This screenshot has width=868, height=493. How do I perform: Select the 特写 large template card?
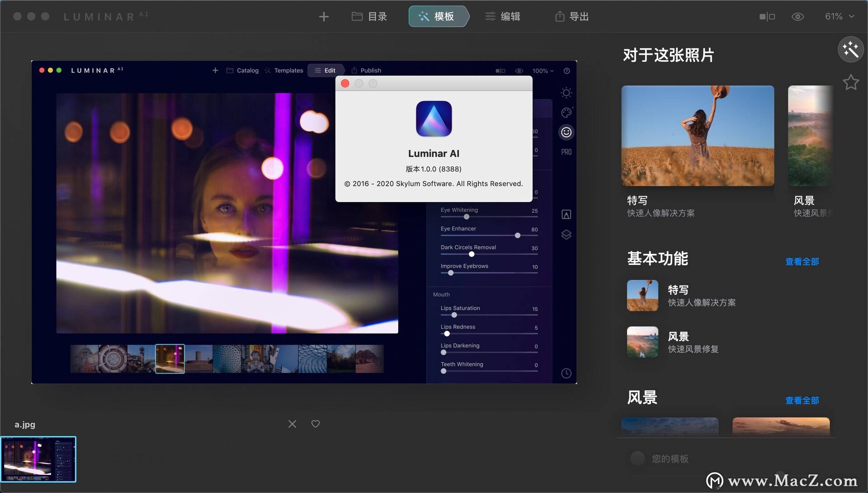pos(697,136)
